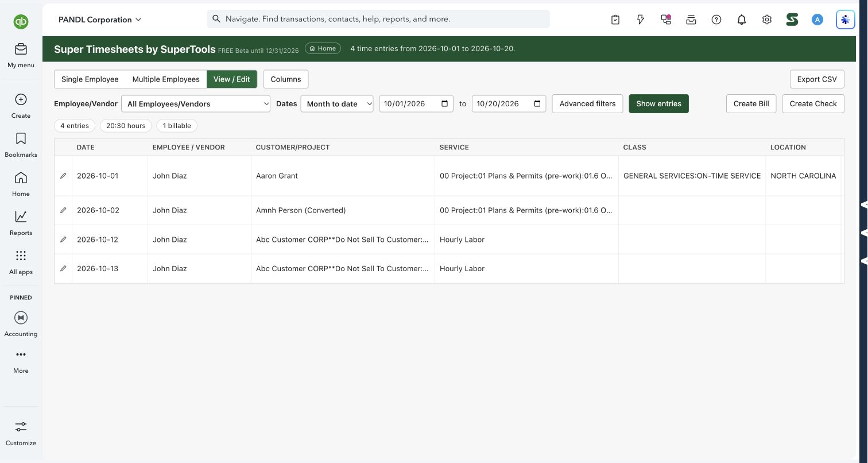The image size is (868, 463).
Task: Click the Columns button
Action: pos(286,79)
